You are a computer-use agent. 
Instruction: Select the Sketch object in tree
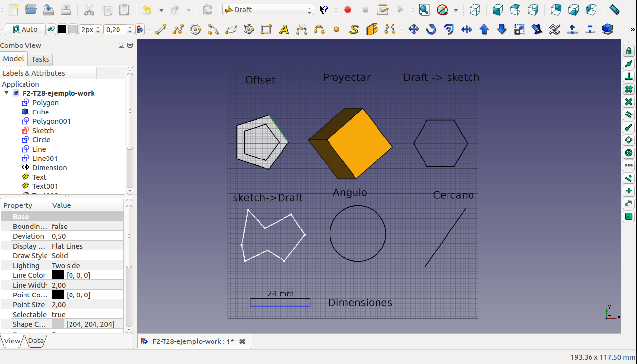click(x=43, y=131)
